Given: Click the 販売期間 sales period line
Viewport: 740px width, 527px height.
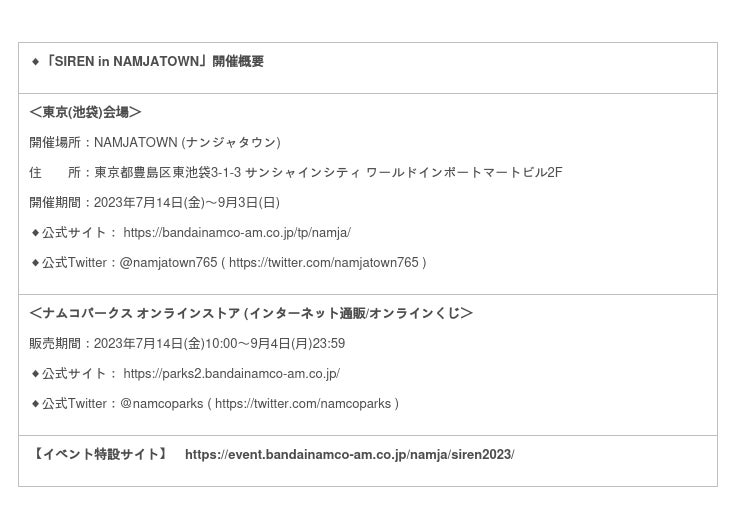Looking at the screenshot, I should point(187,344).
